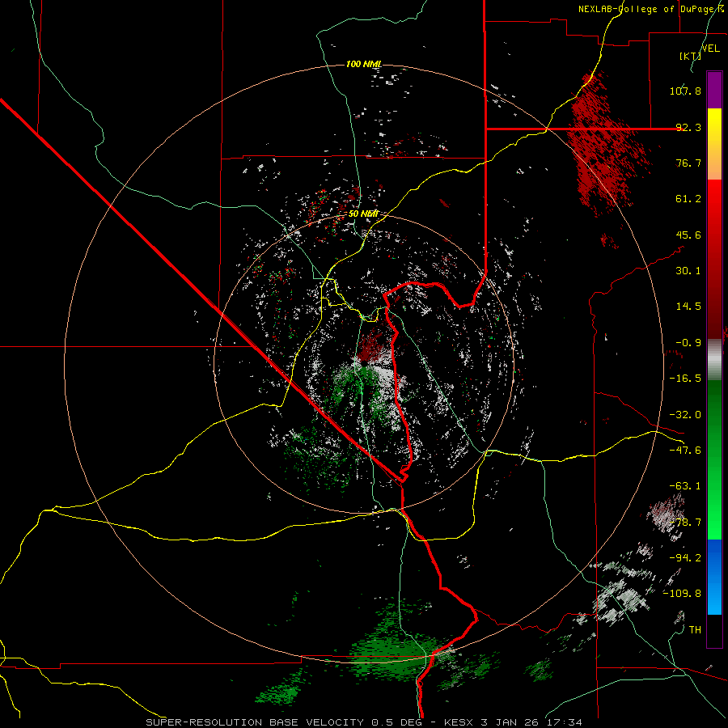Click the 100 NMI range ring label
This screenshot has height=728, width=728.
[x=364, y=64]
